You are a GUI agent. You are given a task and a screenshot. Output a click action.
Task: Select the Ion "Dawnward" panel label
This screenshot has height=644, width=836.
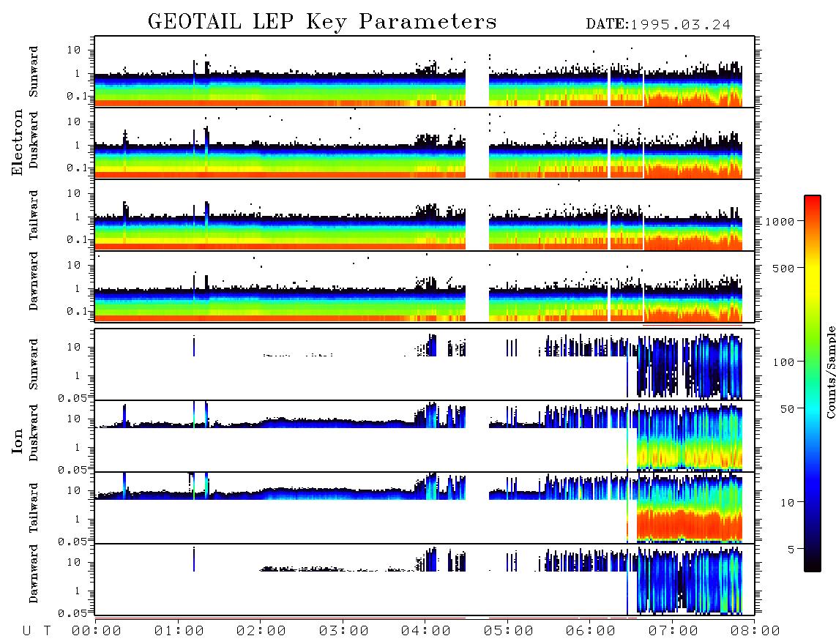click(34, 574)
